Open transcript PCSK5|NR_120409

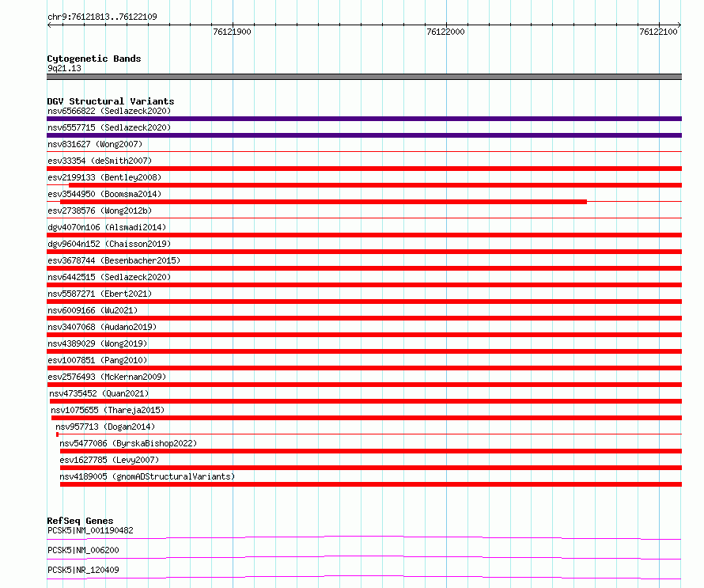(x=83, y=570)
